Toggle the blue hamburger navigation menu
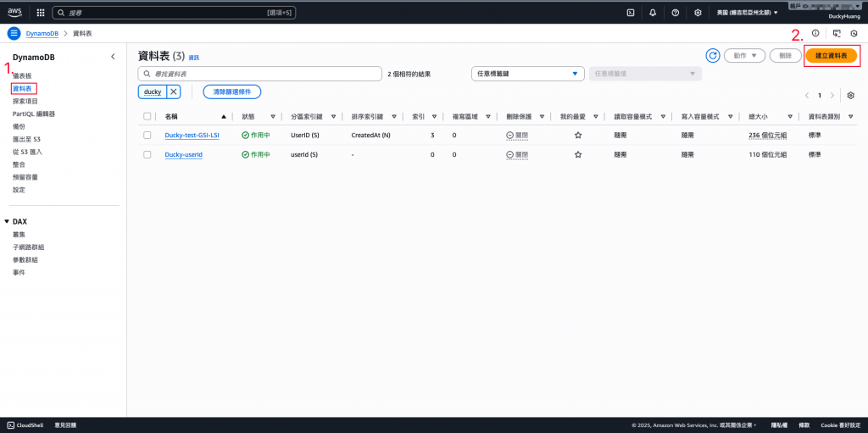This screenshot has width=868, height=433. (x=14, y=33)
